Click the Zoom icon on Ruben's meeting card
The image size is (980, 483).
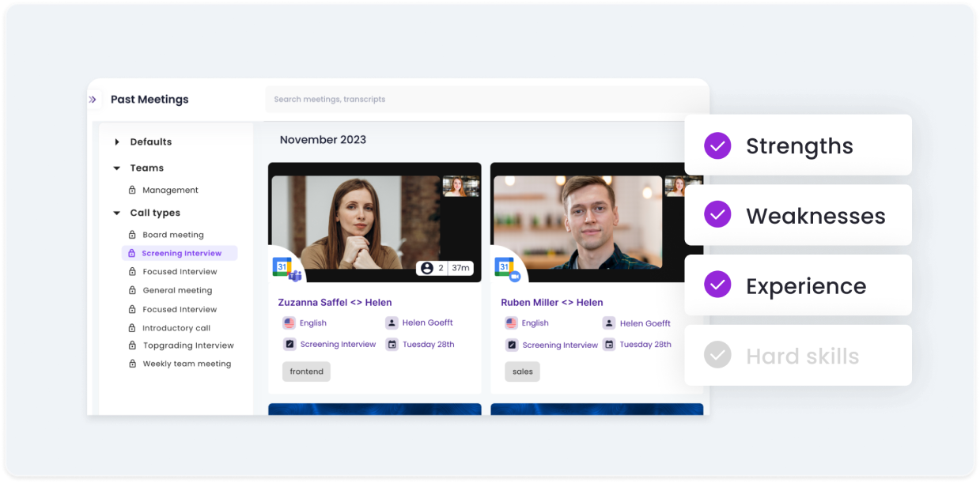(x=515, y=276)
